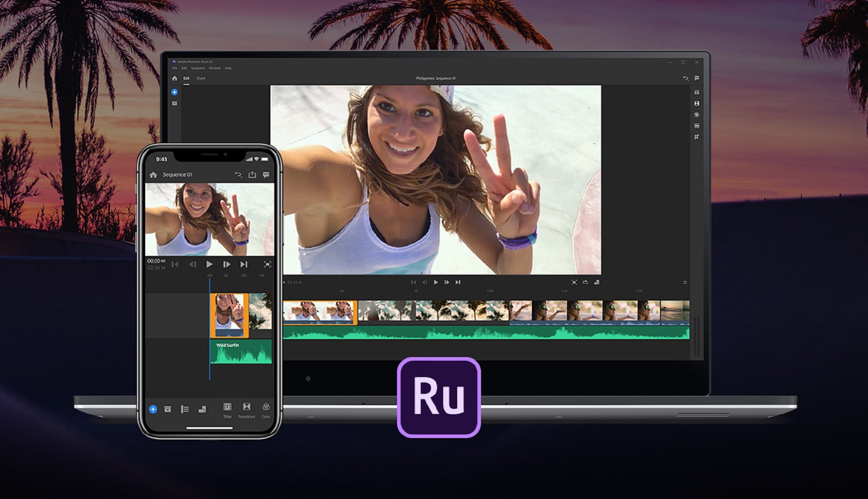Select the orange-highlighted clip in laptop timeline
The image size is (868, 499).
(x=320, y=312)
